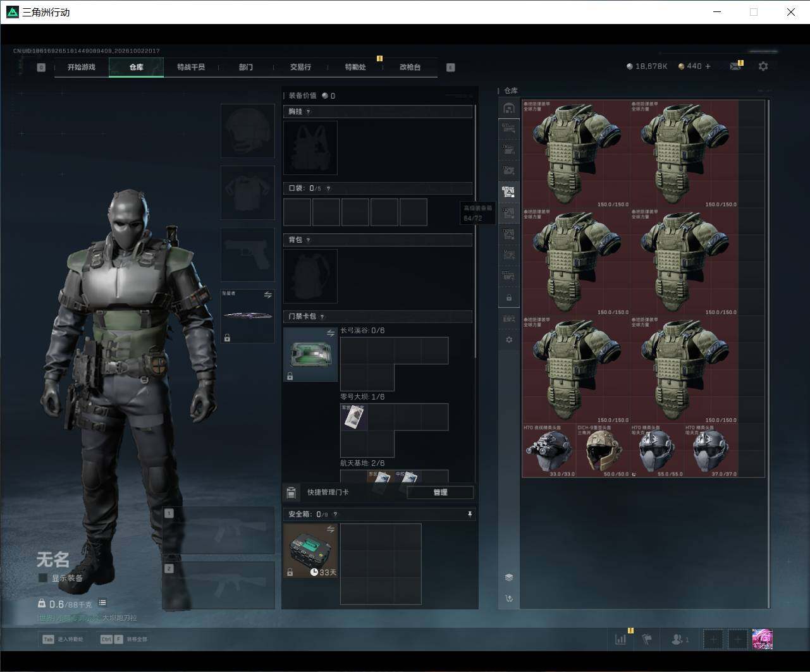The image size is (810, 672).
Task: Show help for 门禁卡包 section
Action: coord(322,317)
